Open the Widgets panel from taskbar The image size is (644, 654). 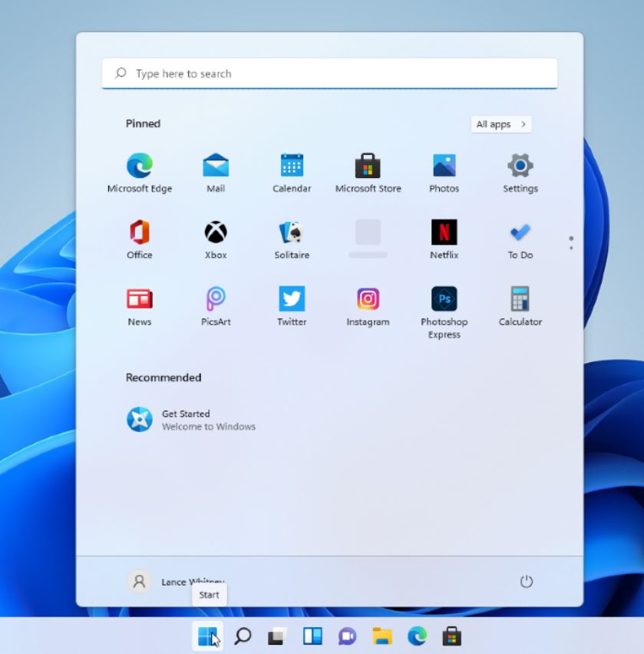click(312, 636)
